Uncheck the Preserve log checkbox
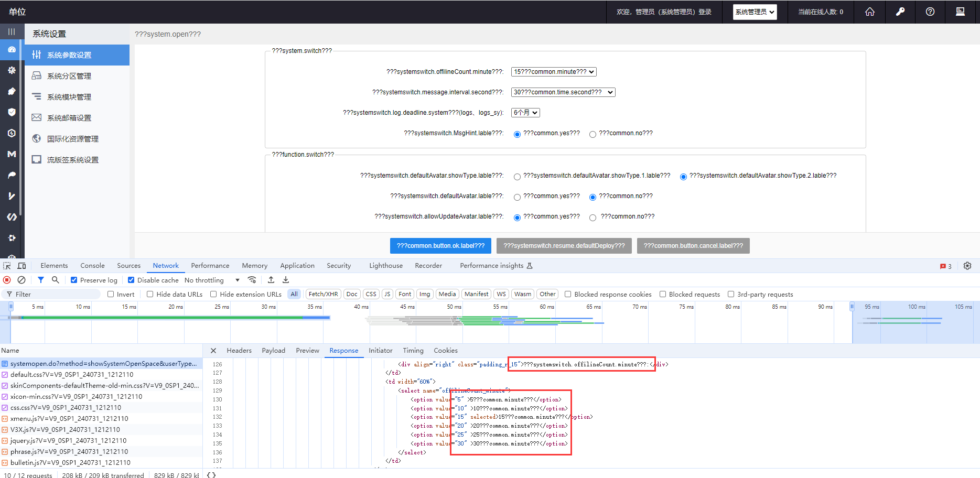Screen dimensions: 980x478 (74, 280)
